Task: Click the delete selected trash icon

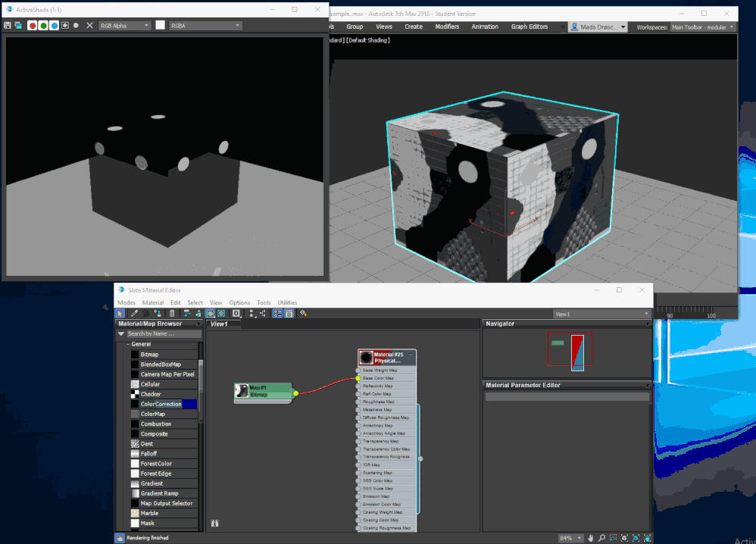Action: (x=172, y=313)
